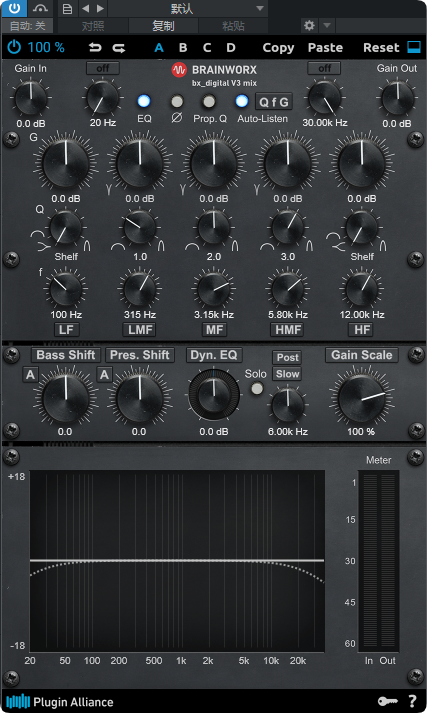
Task: Click the A button beside Bass Shift knob
Action: click(x=30, y=375)
